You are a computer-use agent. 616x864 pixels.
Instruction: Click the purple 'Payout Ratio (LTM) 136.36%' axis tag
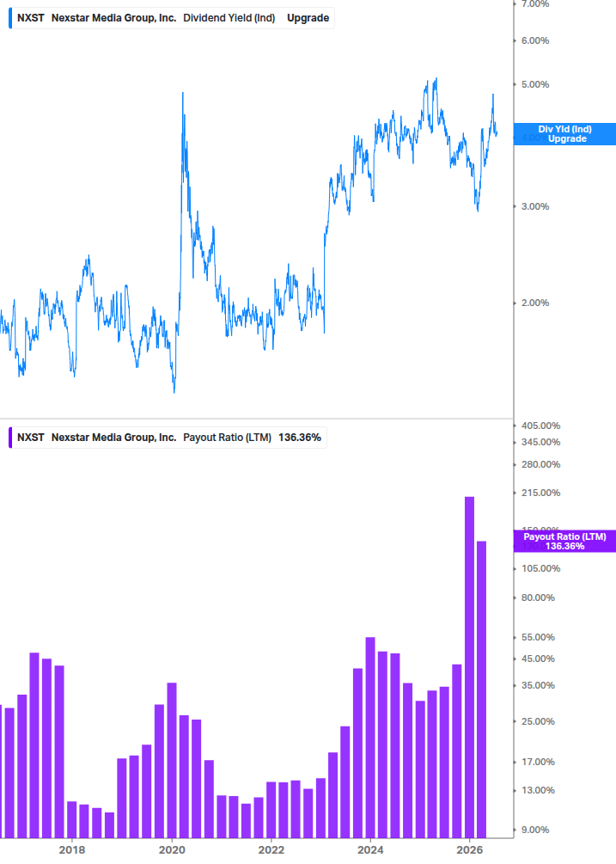point(564,541)
